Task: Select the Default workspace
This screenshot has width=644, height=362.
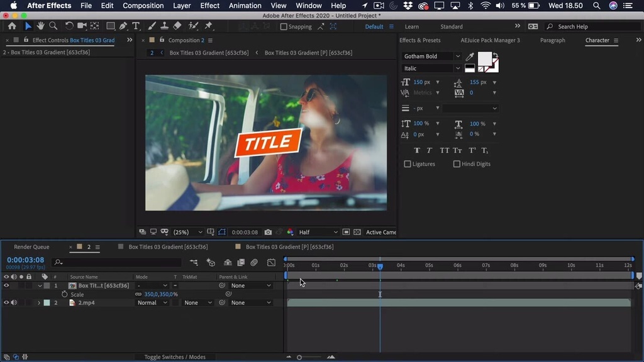Action: point(374,26)
